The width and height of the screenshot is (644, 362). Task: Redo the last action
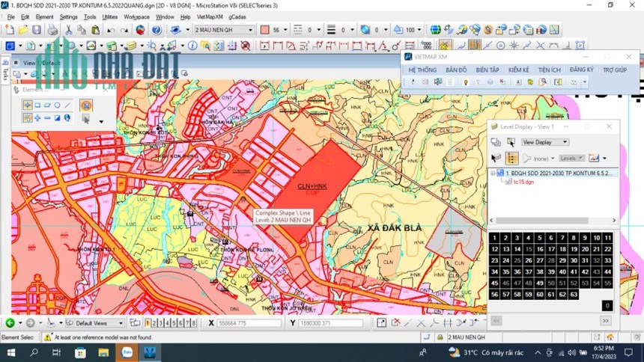pyautogui.click(x=124, y=31)
